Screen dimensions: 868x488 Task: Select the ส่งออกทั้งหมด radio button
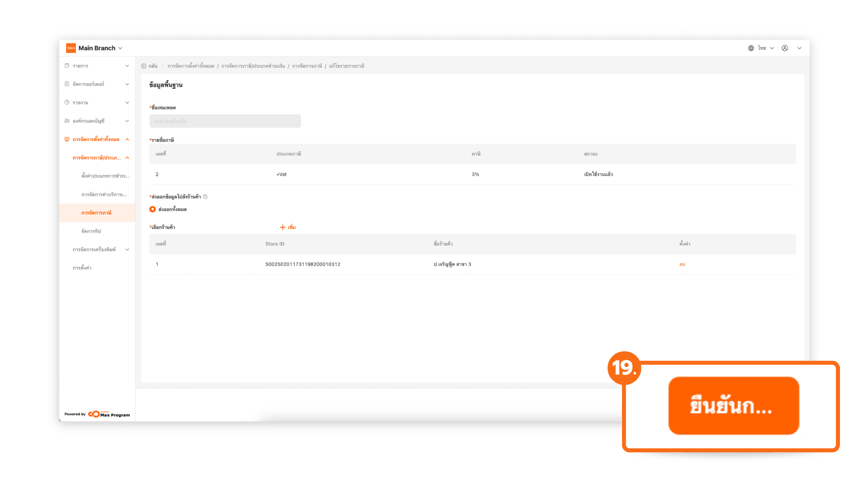coord(153,209)
